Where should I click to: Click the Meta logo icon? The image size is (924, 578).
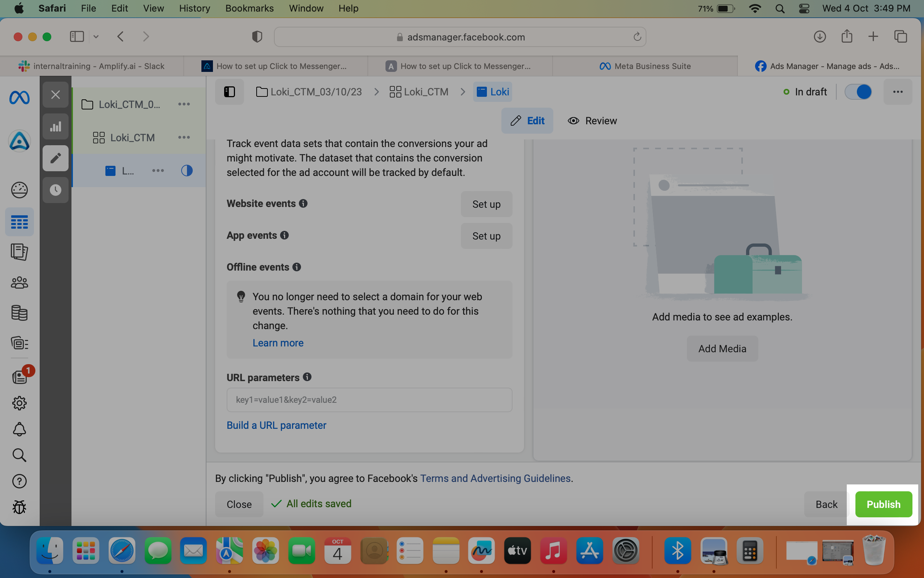coord(19,98)
